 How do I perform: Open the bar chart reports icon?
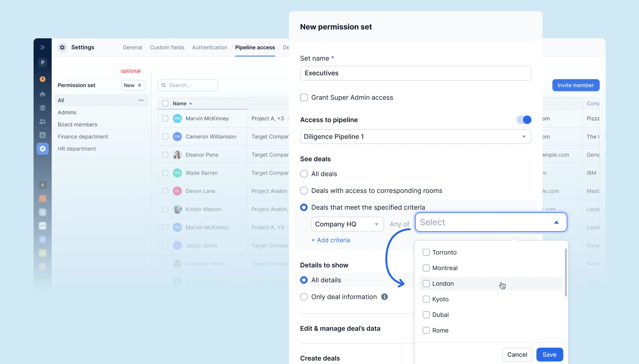pyautogui.click(x=42, y=135)
